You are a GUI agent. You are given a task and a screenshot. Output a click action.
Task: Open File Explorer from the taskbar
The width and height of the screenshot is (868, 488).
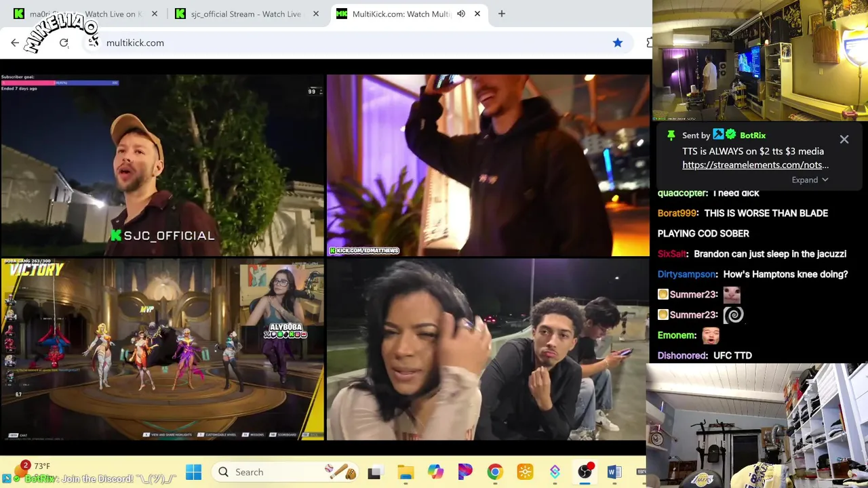pyautogui.click(x=406, y=472)
